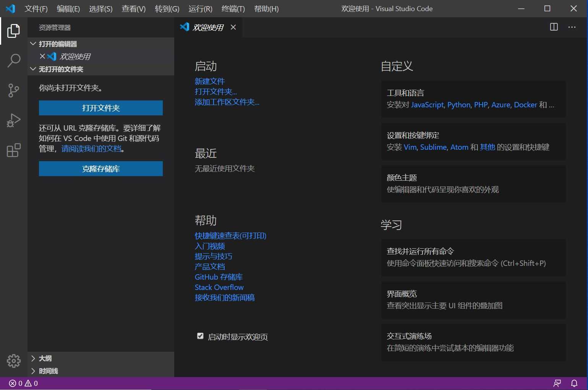
Task: Open the 查看(V) menu
Action: pos(133,8)
